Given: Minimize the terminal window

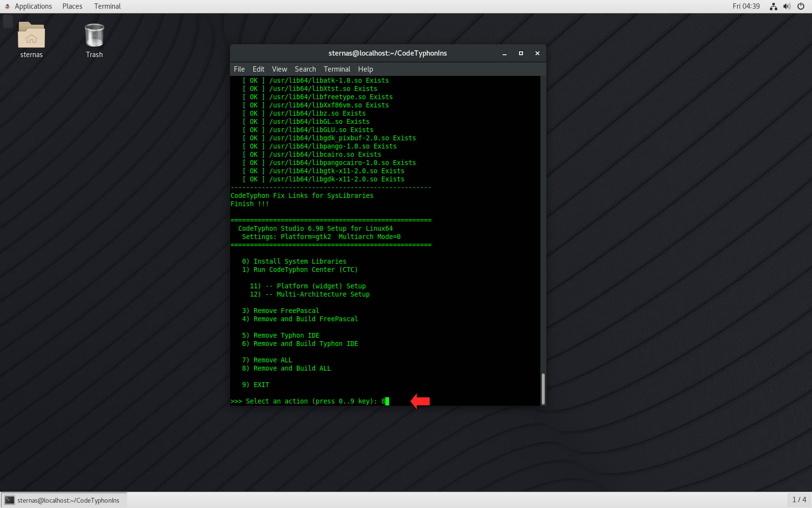Looking at the screenshot, I should 505,54.
